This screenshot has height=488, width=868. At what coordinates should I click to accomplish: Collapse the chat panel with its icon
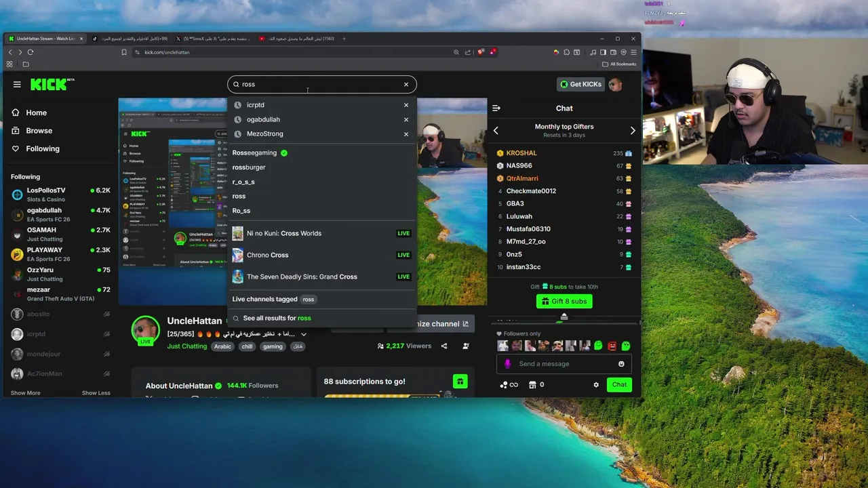click(496, 108)
